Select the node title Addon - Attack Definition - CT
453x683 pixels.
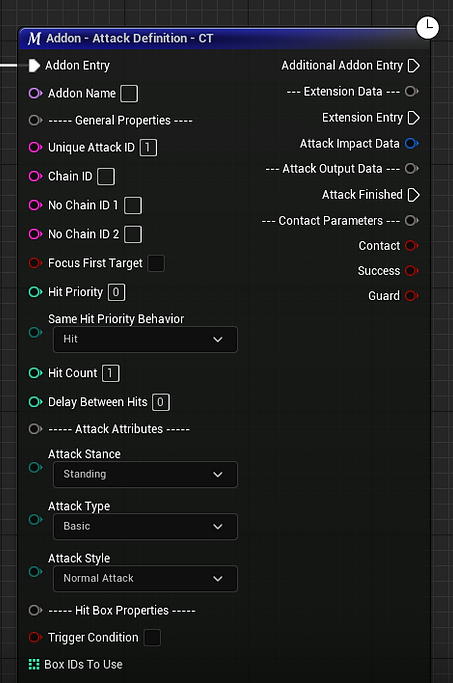coord(130,38)
